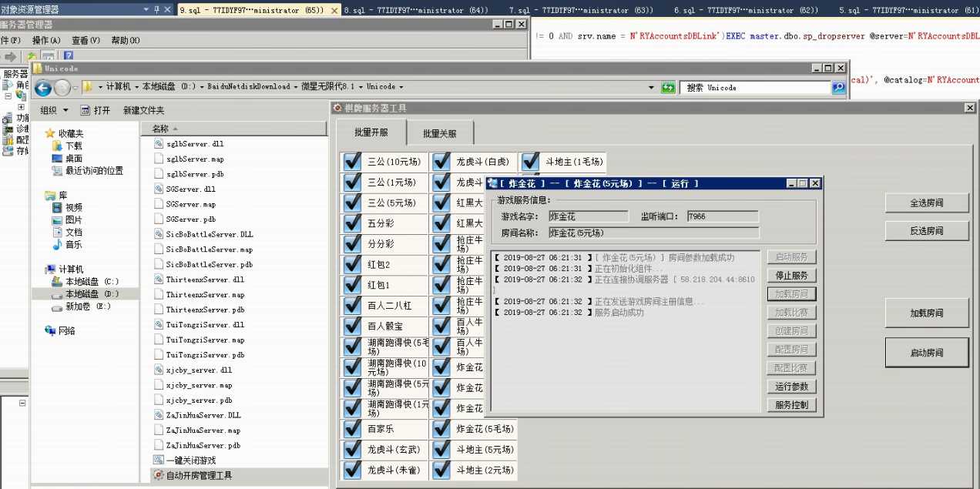Click the 自动开房管理工具 application icon
The image size is (980, 489).
pos(159,475)
